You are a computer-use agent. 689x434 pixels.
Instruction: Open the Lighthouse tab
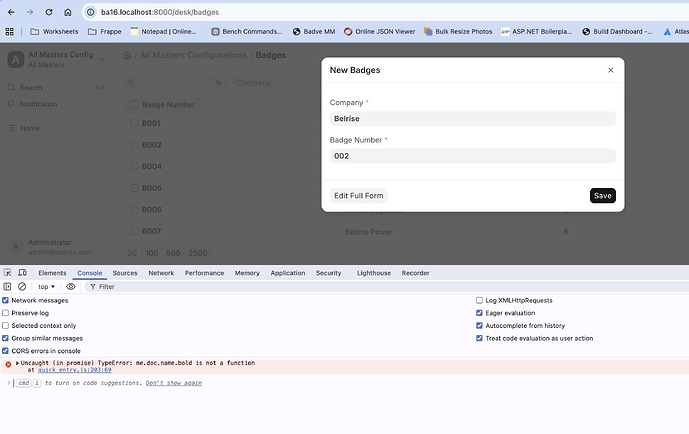click(x=374, y=273)
